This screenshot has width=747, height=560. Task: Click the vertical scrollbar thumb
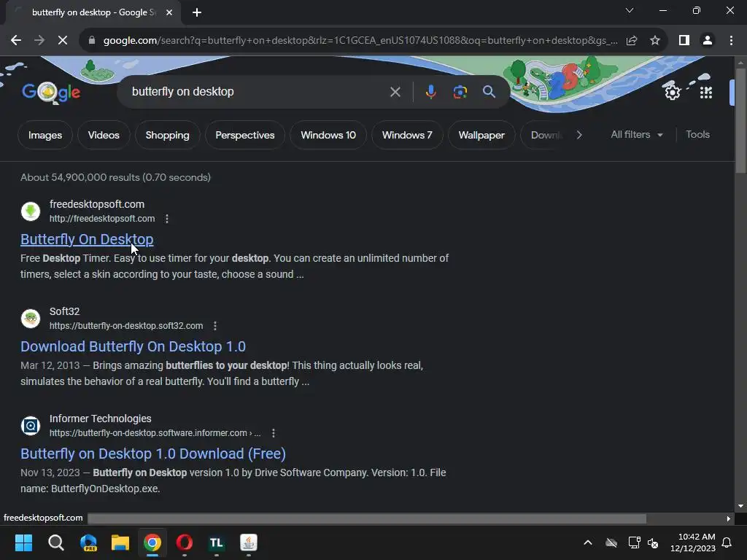740,120
